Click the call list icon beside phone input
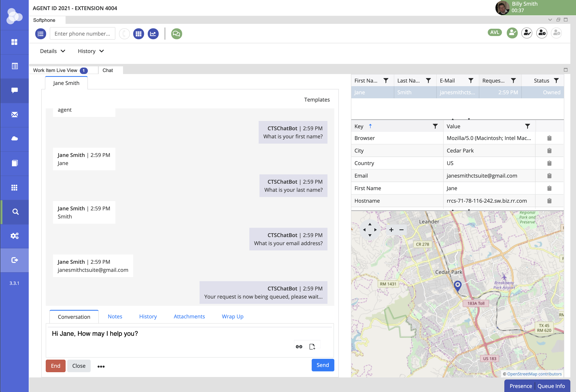Image resolution: width=576 pixels, height=392 pixels. 41,34
